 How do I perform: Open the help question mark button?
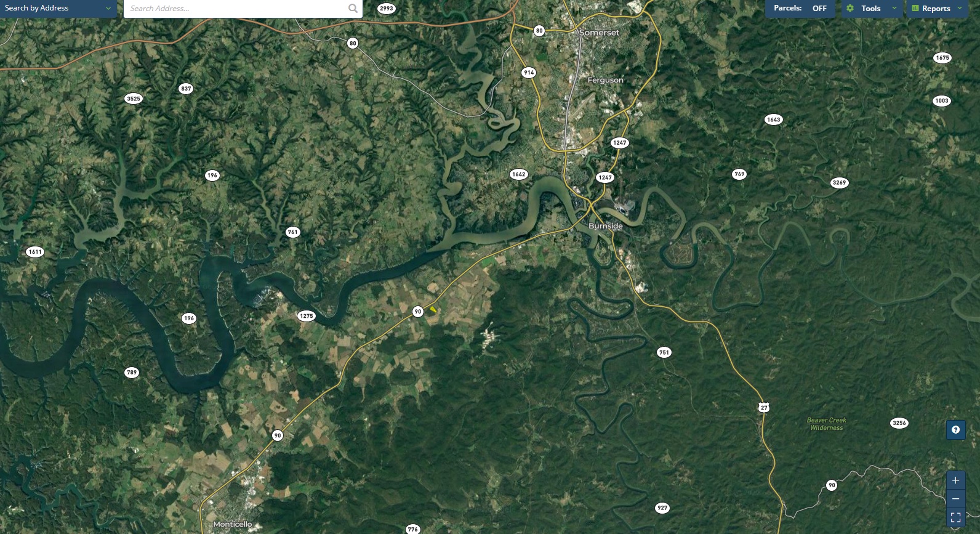955,430
